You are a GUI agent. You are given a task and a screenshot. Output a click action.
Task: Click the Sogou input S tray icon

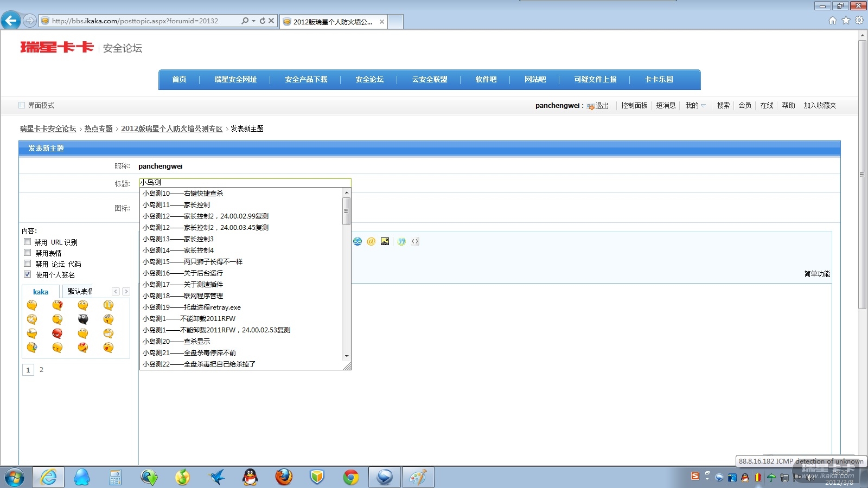tap(695, 476)
